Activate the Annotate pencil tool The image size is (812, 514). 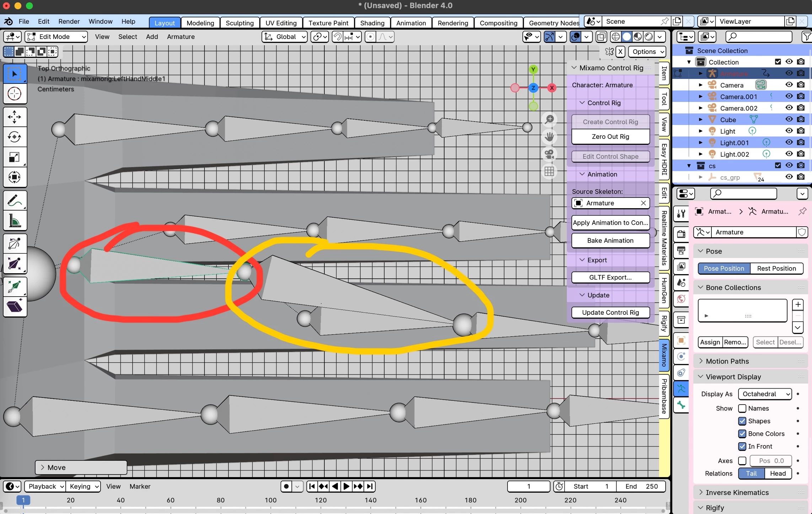[15, 201]
